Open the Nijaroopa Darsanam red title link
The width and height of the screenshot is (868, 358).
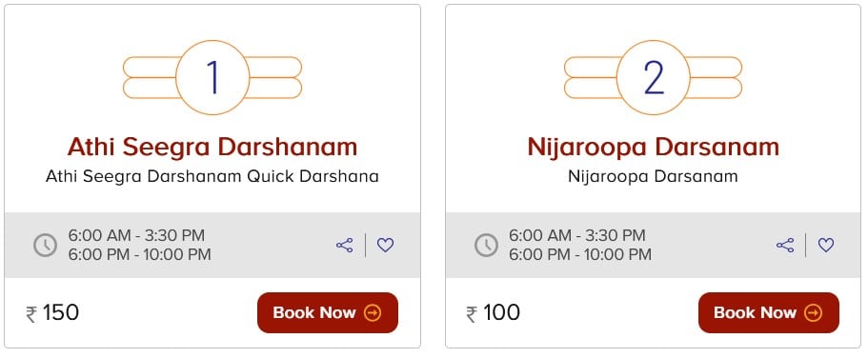pos(654,148)
